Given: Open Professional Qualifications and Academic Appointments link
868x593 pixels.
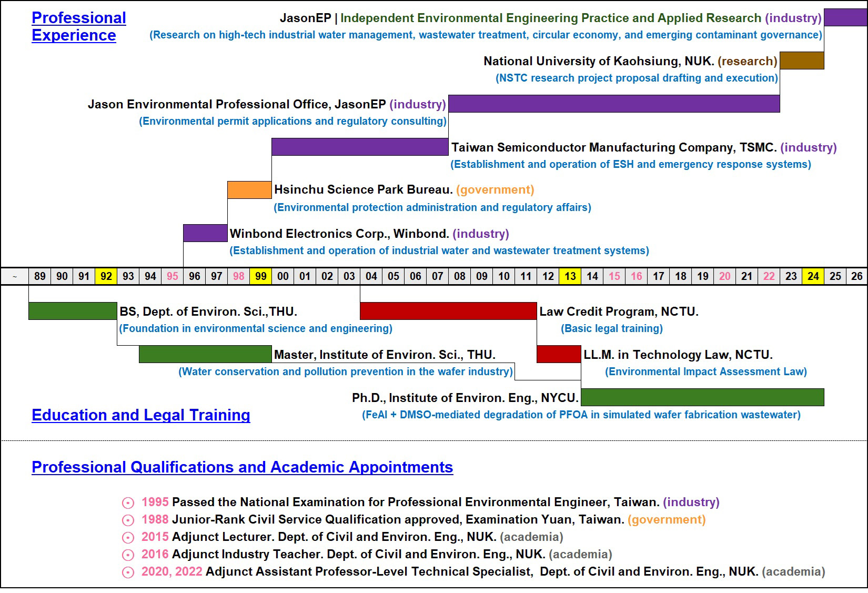Looking at the screenshot, I should pyautogui.click(x=243, y=467).
